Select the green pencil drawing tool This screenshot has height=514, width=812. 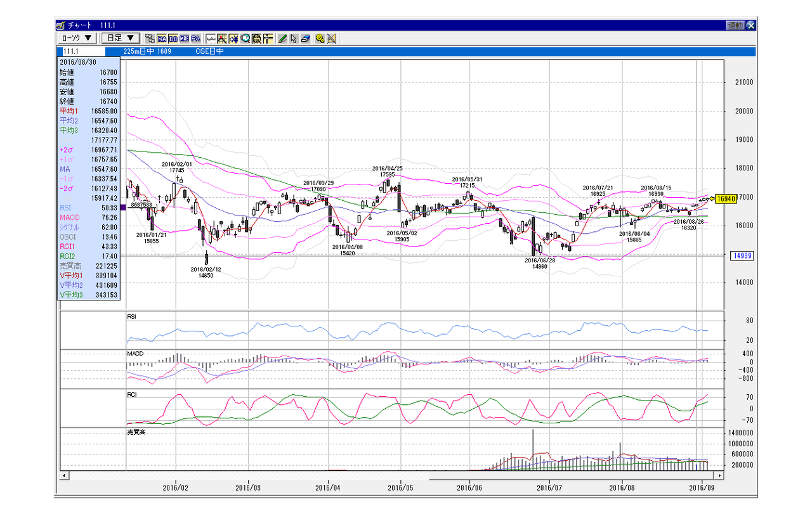point(282,39)
